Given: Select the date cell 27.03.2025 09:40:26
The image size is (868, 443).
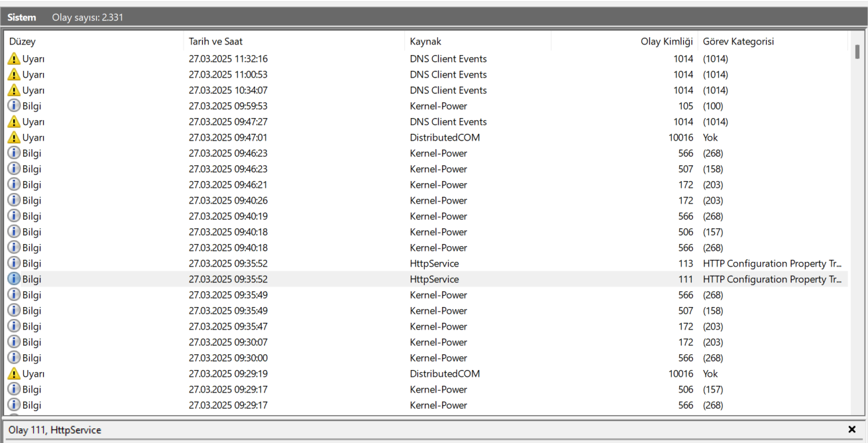Looking at the screenshot, I should [228, 201].
